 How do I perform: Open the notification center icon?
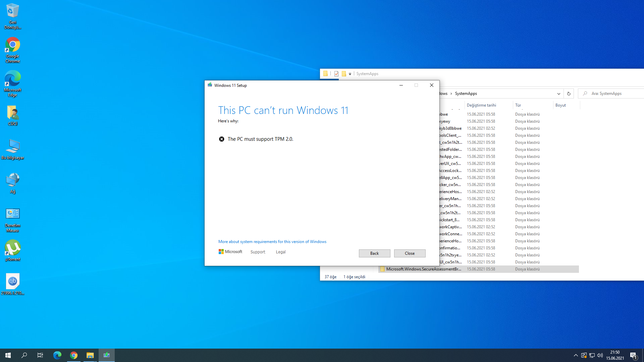tap(633, 355)
